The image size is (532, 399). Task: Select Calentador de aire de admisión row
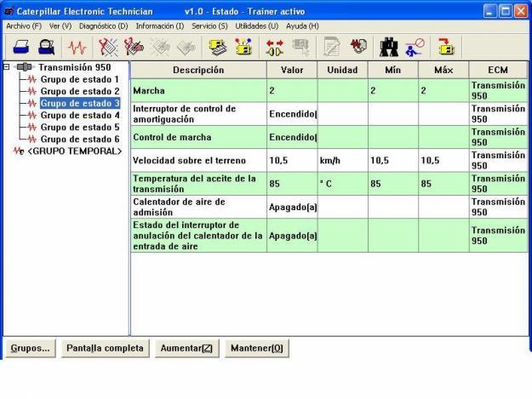click(x=329, y=207)
